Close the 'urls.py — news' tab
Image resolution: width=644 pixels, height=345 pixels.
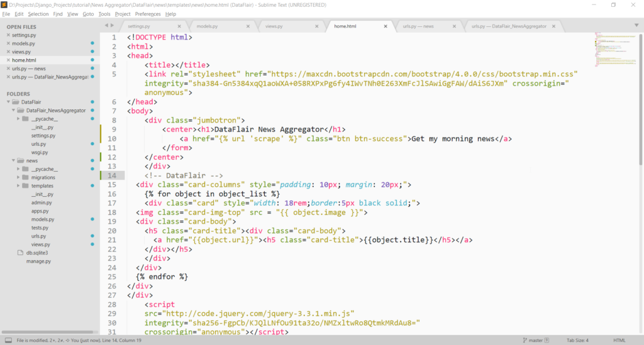pos(454,26)
